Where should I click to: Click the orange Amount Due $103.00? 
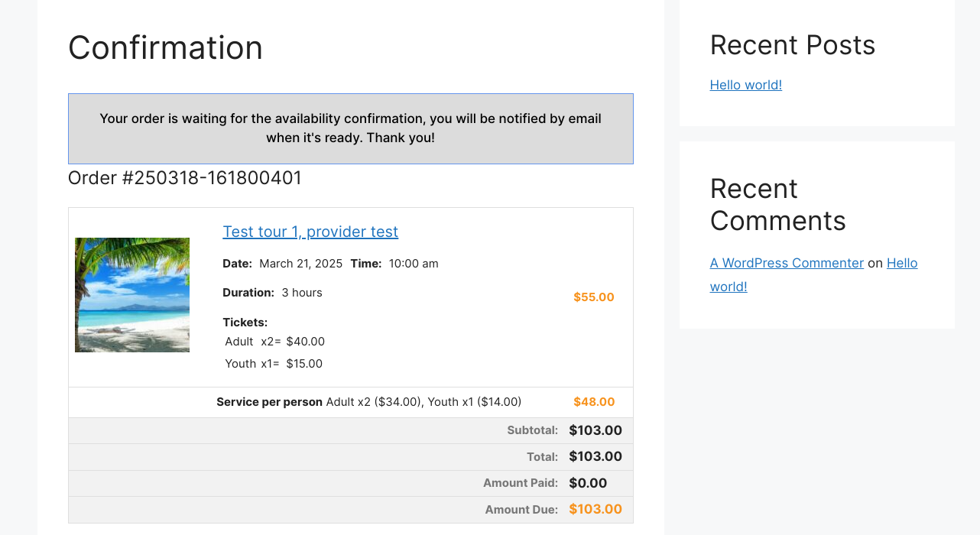595,509
